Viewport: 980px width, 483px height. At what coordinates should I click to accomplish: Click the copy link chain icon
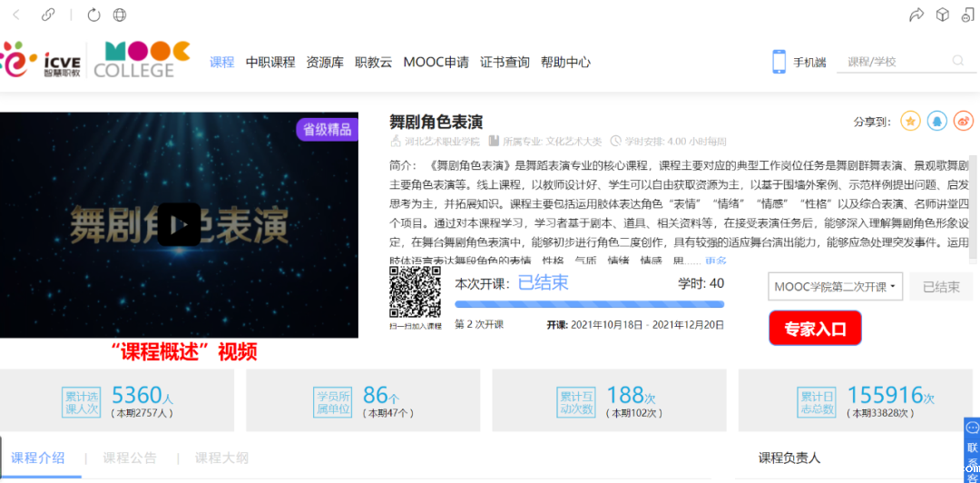(x=48, y=15)
